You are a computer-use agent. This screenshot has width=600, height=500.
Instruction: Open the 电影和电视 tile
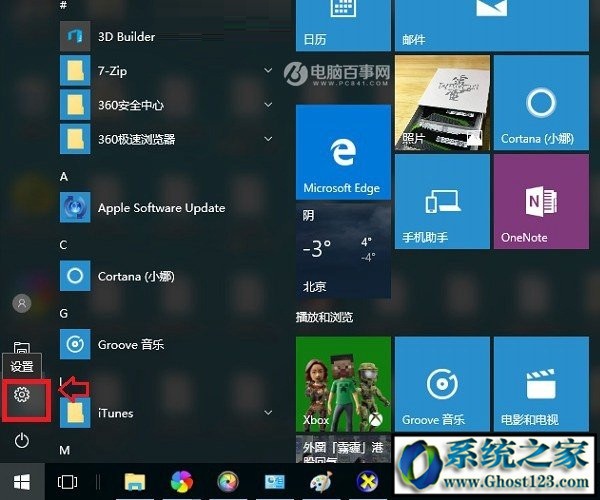(541, 384)
